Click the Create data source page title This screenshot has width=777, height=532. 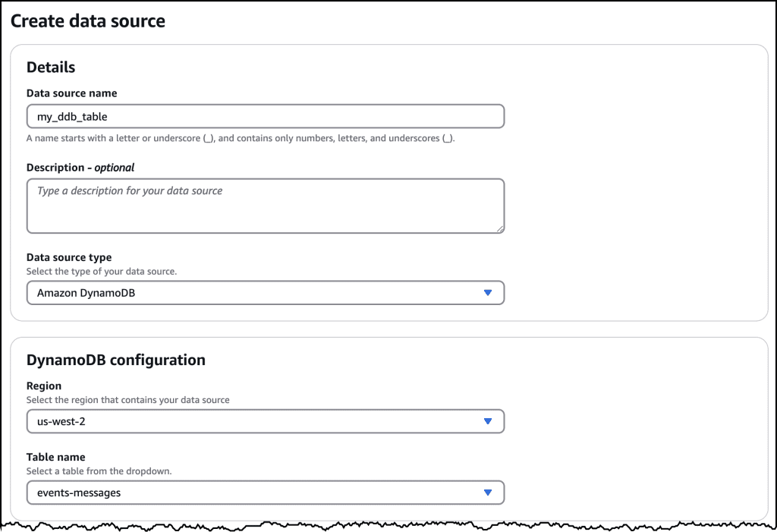coord(87,21)
